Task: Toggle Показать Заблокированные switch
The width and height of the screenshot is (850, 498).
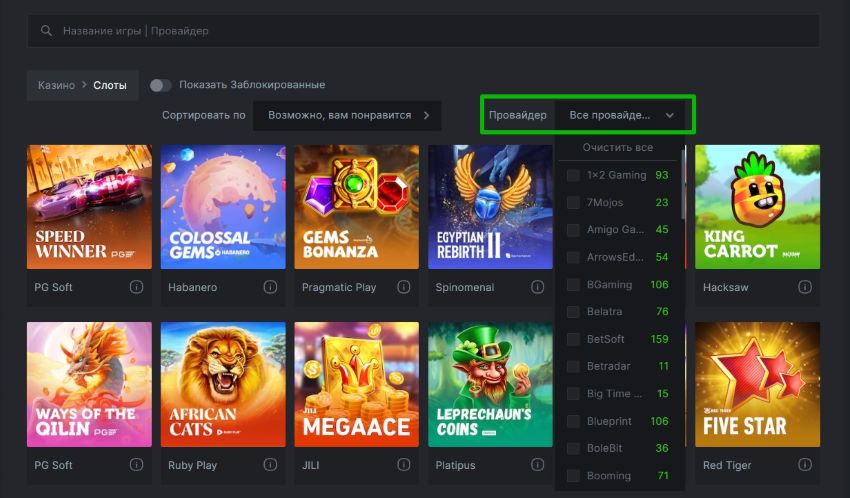Action: pos(160,85)
